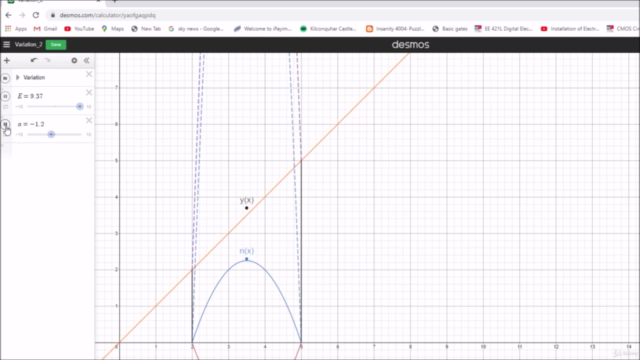Click the desmos logo
Viewport: 640px width, 360px height.
point(410,44)
